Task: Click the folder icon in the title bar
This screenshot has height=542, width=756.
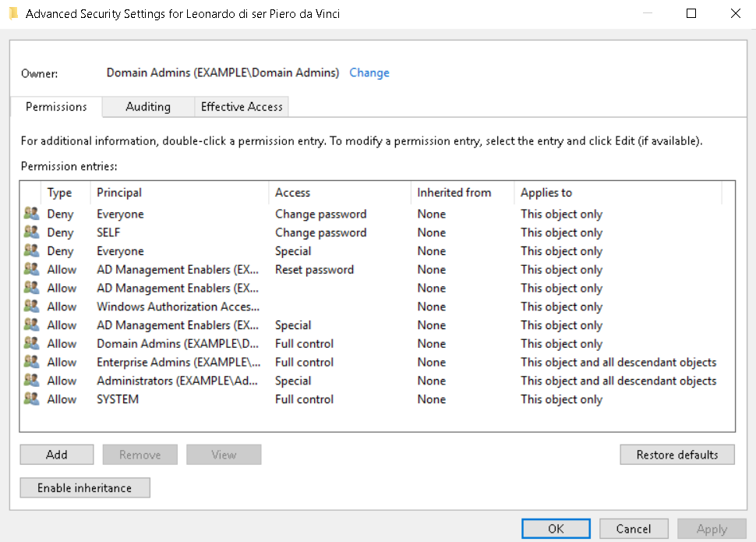Action: 13,13
